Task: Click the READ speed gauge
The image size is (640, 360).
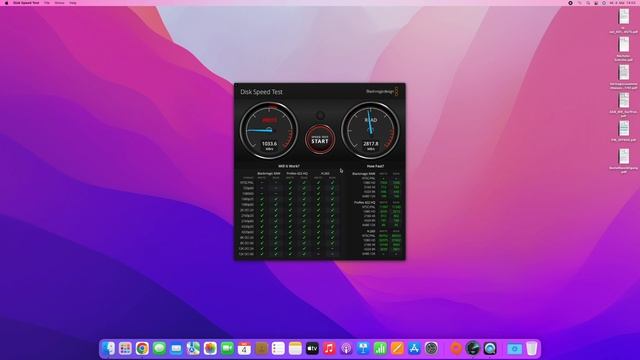Action: click(x=371, y=131)
